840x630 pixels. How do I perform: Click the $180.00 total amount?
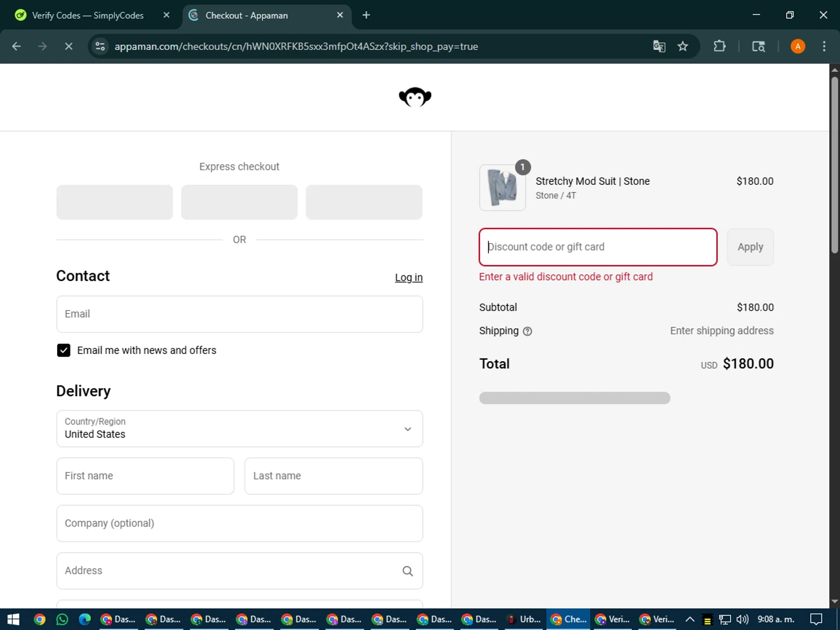pyautogui.click(x=748, y=364)
